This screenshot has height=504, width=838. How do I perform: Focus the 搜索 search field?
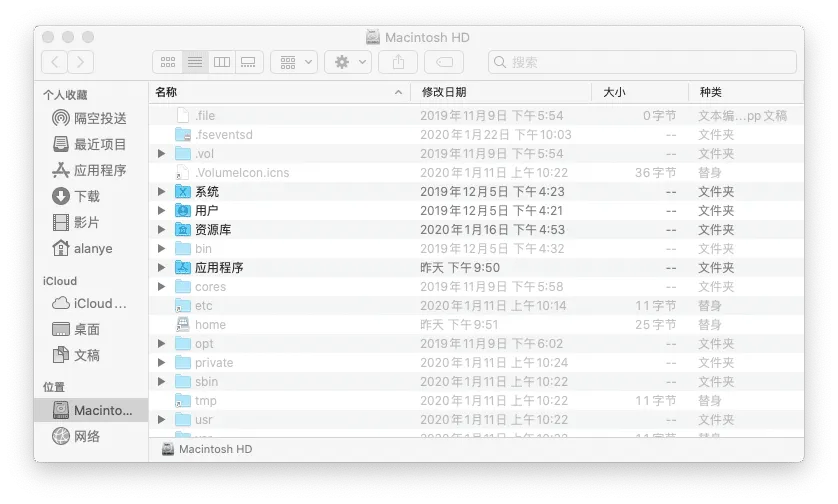click(x=642, y=62)
